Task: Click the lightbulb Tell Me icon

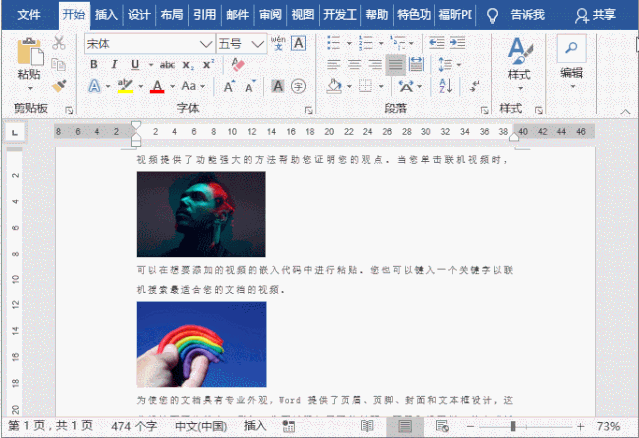Action: (x=492, y=15)
